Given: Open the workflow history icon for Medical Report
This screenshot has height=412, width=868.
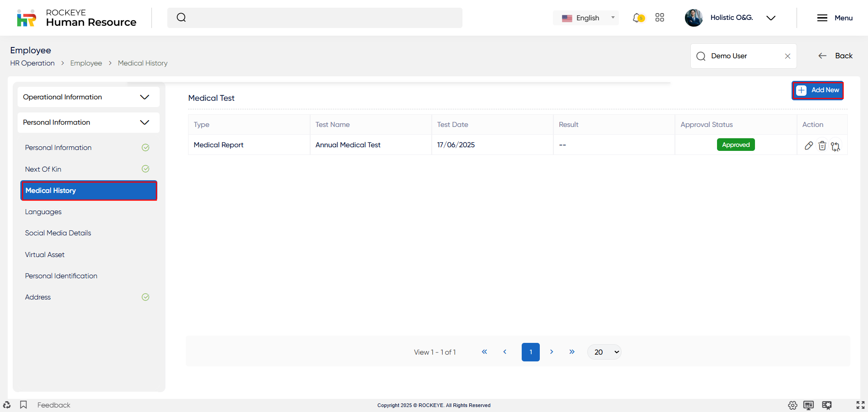Looking at the screenshot, I should pos(835,146).
